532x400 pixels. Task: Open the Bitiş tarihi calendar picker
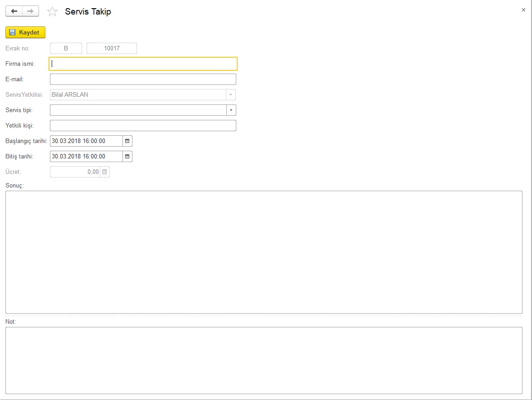point(127,157)
